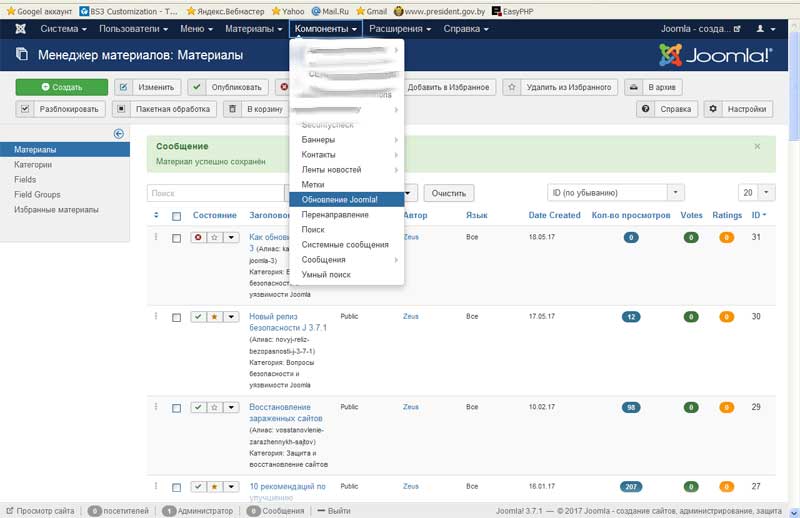Click the green Создать button

62,87
